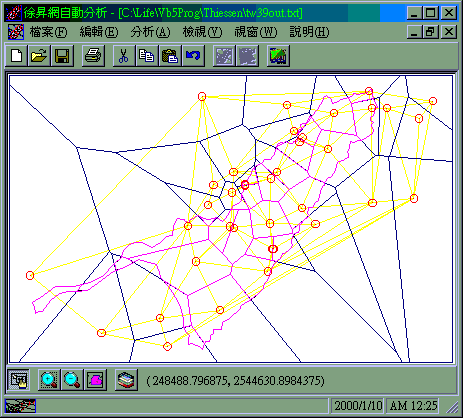Click the Paste clipboard icon
Image resolution: width=463 pixels, height=418 pixels.
coord(170,56)
